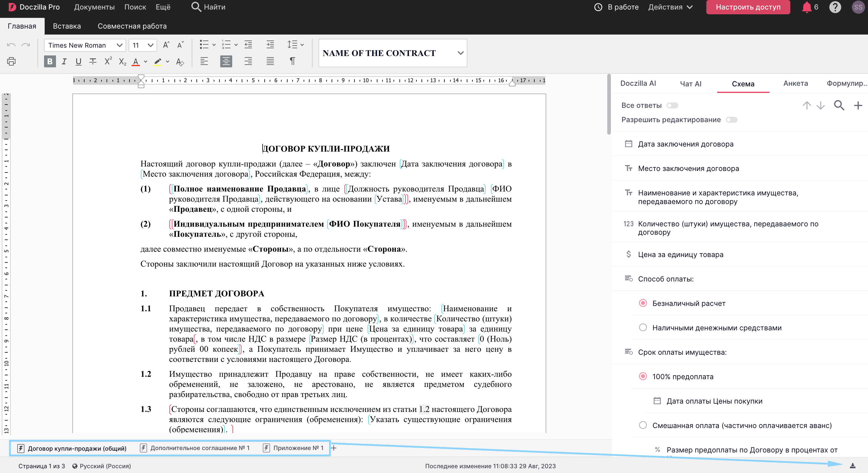
Task: Click В работе status
Action: click(617, 7)
